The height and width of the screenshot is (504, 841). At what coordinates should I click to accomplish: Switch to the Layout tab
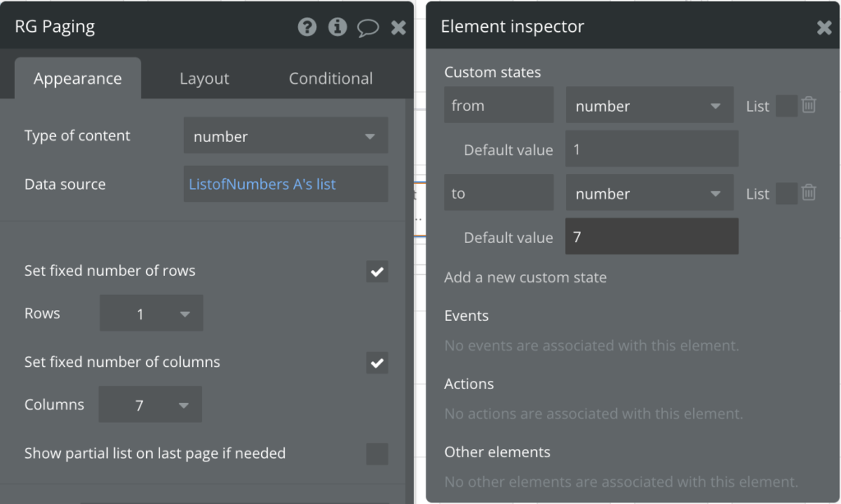coord(205,78)
